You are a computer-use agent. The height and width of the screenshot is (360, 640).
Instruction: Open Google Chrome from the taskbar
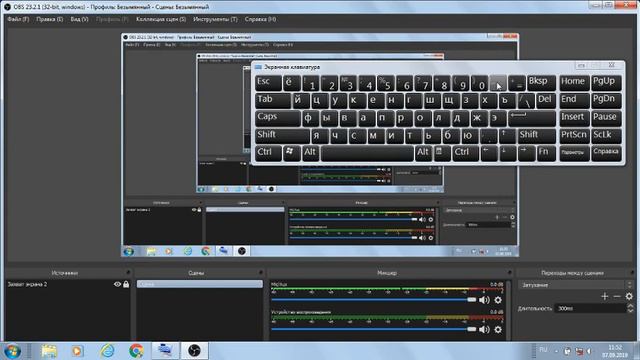(136, 351)
